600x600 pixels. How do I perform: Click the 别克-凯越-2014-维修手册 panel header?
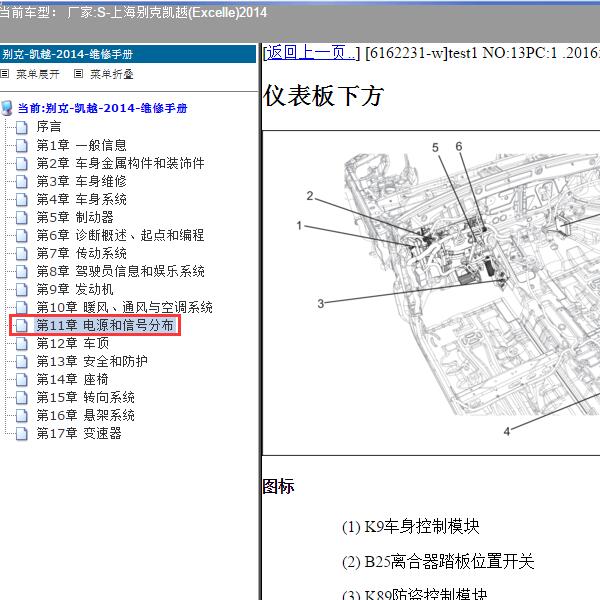128,54
